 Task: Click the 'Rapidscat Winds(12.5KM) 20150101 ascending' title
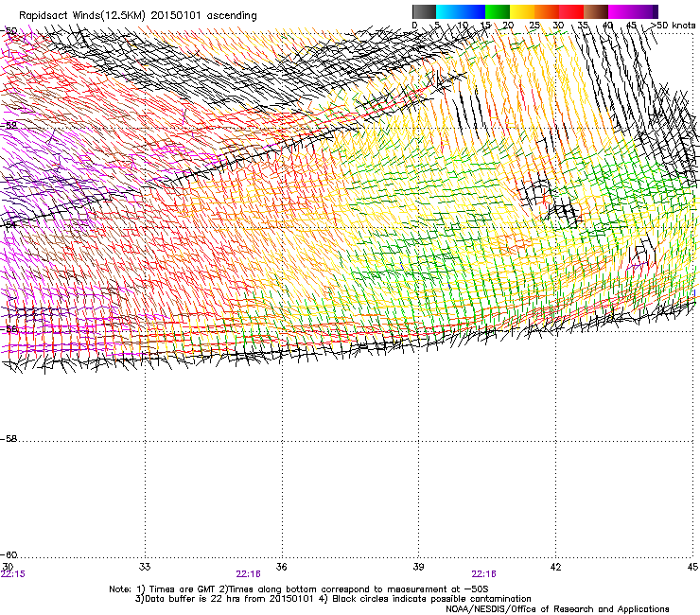point(138,16)
